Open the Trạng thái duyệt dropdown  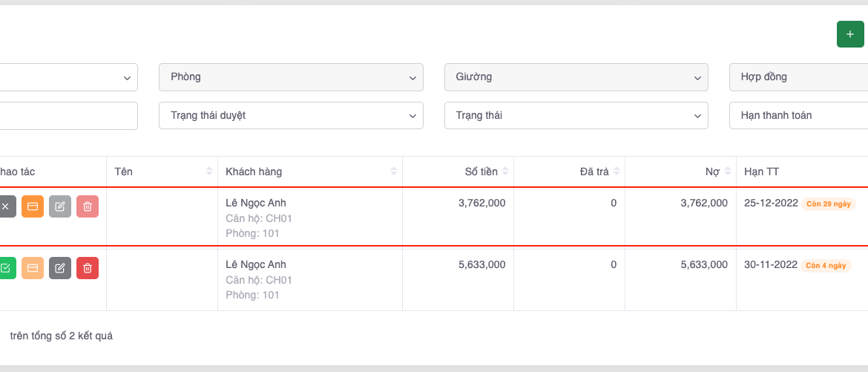[291, 116]
